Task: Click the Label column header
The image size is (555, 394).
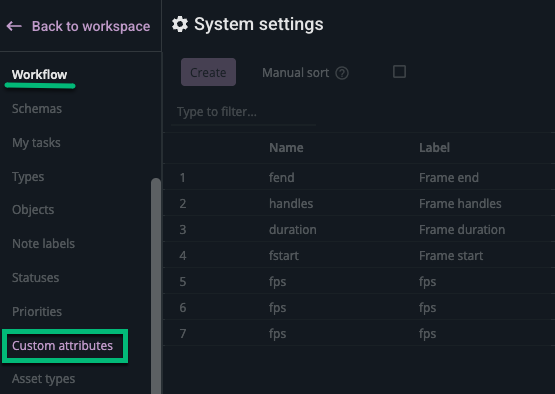Action: (x=434, y=148)
